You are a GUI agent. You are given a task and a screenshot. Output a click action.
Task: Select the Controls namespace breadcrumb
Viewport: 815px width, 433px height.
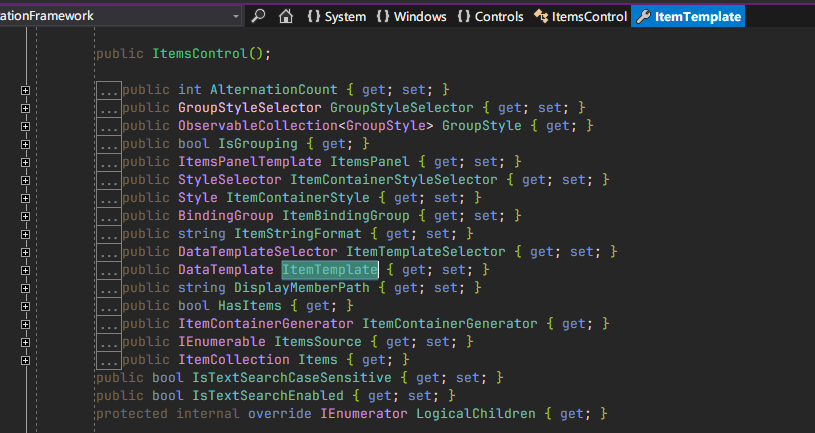490,17
